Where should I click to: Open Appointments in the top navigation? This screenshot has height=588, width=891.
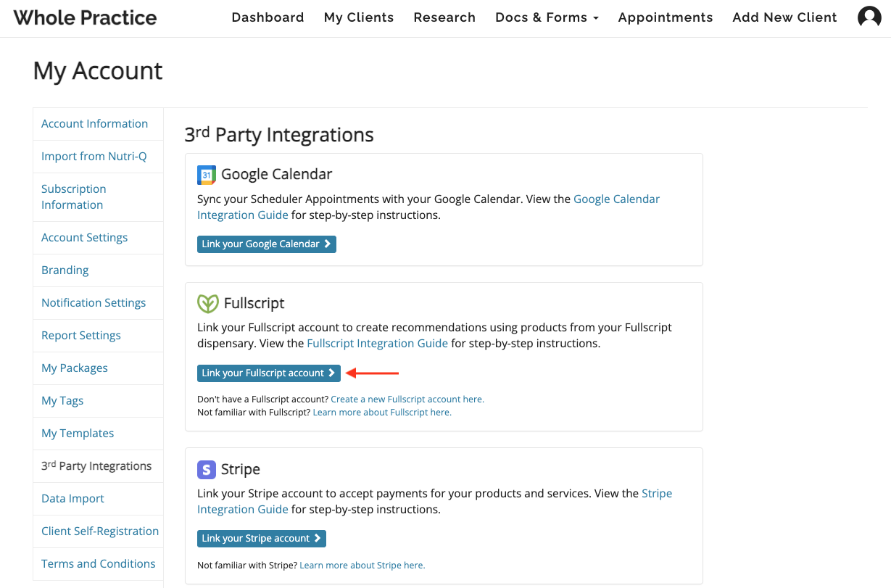[666, 17]
